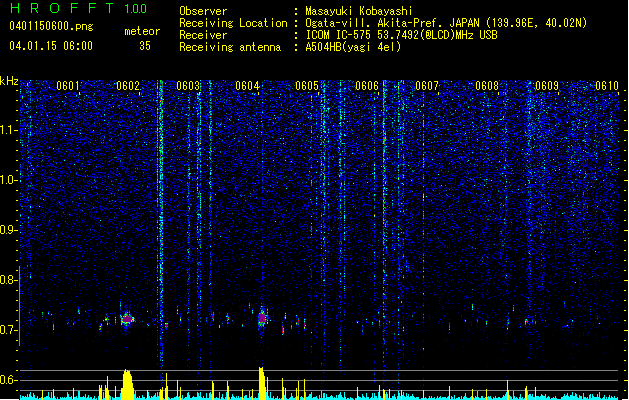Image resolution: width=629 pixels, height=400 pixels.
Task: Click the 0605 time marker
Action: [307, 86]
